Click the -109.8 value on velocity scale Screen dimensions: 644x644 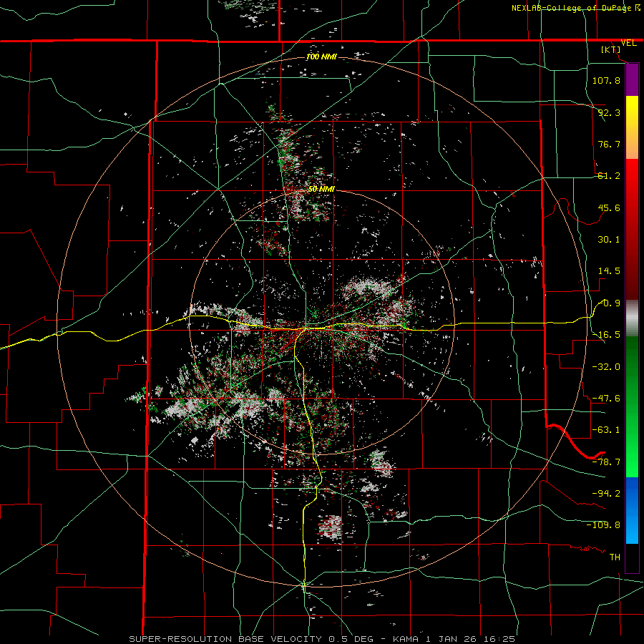point(603,525)
